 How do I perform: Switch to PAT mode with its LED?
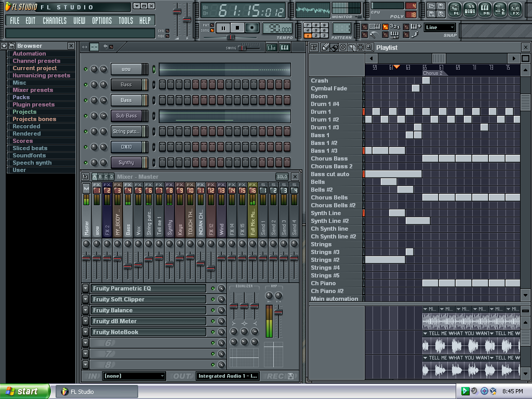pos(212,25)
